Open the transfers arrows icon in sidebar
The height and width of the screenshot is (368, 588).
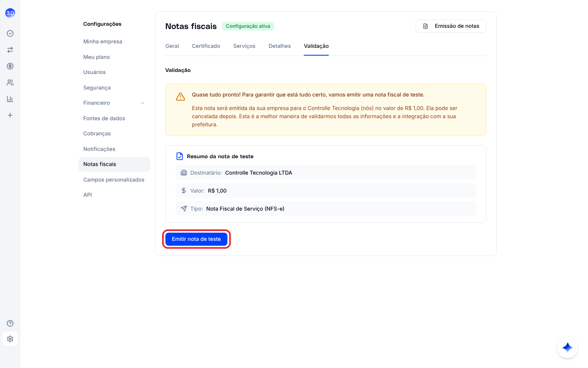click(10, 50)
